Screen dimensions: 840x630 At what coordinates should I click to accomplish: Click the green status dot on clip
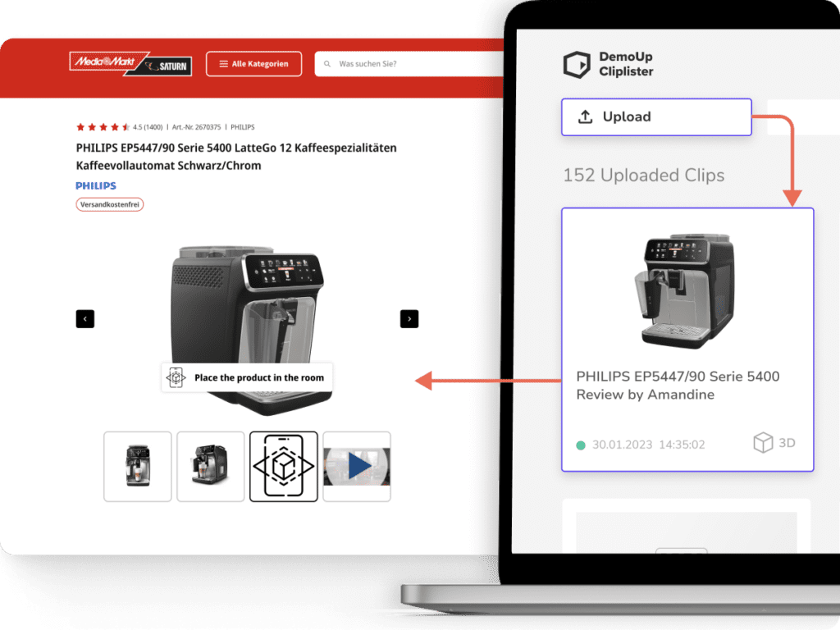point(581,445)
